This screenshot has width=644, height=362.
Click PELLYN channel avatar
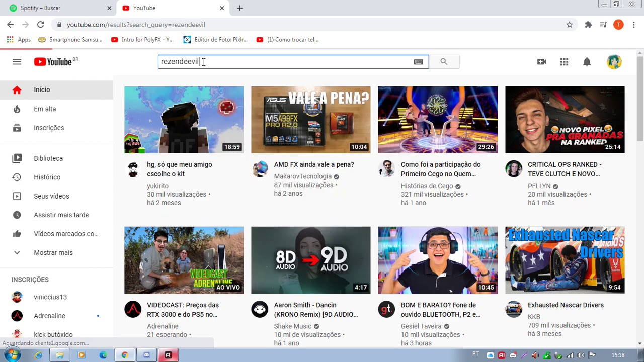pos(514,169)
